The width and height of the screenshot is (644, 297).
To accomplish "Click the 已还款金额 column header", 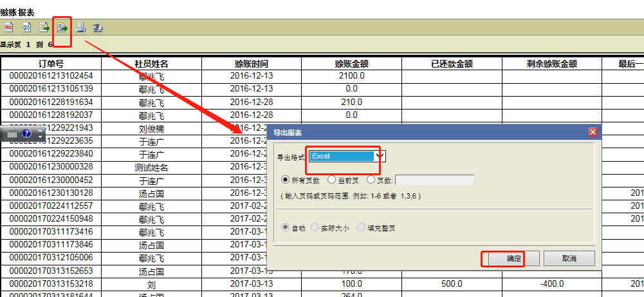I will tap(452, 64).
